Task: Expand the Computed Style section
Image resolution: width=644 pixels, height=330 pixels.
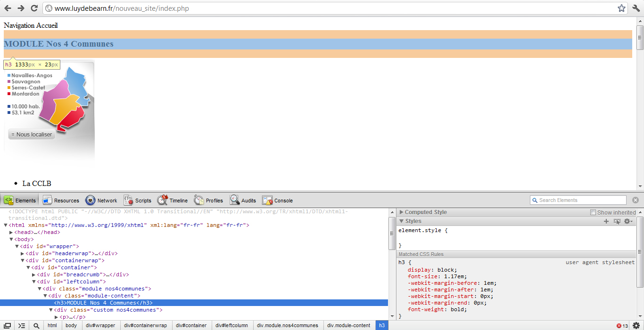Action: [402, 212]
